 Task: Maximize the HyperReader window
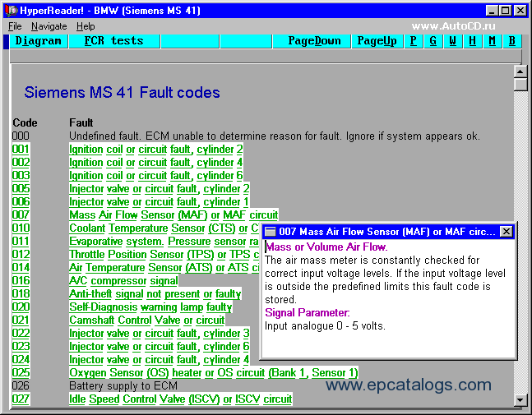coord(505,11)
